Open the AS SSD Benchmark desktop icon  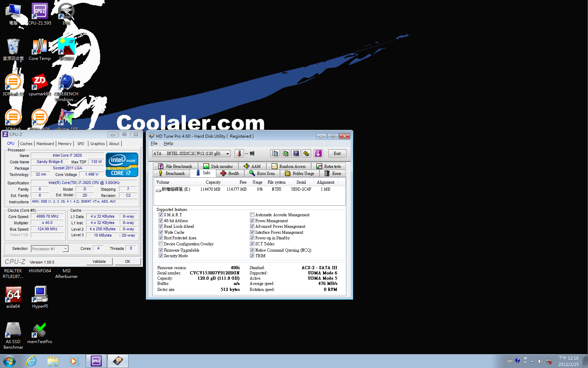click(x=13, y=335)
